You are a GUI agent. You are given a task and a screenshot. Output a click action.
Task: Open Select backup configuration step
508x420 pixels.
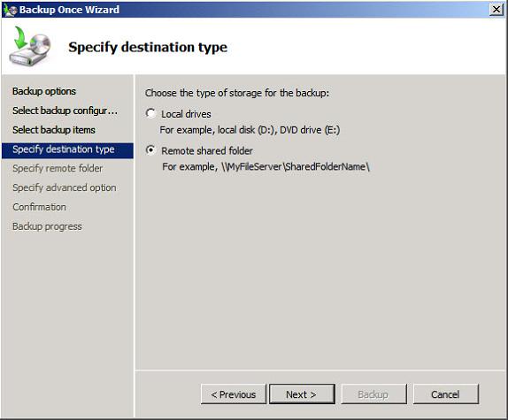pyautogui.click(x=65, y=111)
